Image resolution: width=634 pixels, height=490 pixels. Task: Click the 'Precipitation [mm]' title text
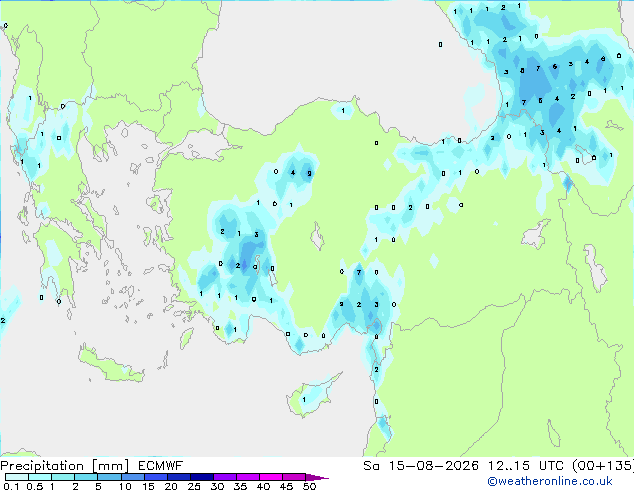tap(65, 466)
